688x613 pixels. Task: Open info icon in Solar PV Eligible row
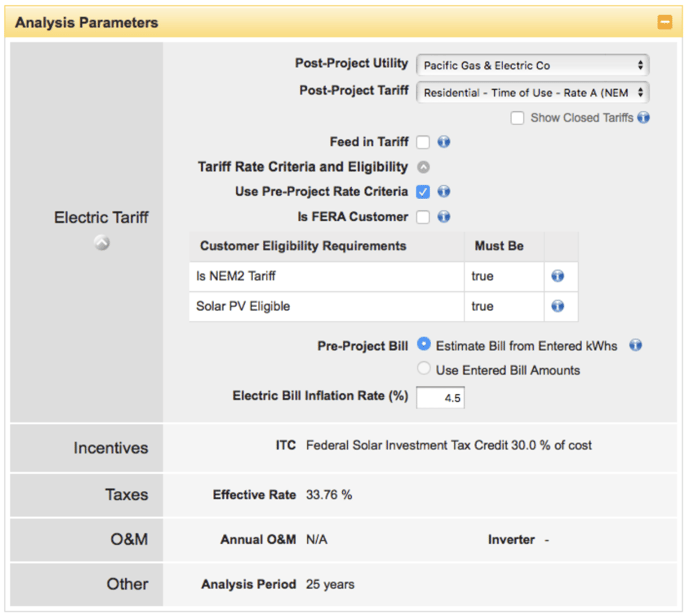click(558, 306)
